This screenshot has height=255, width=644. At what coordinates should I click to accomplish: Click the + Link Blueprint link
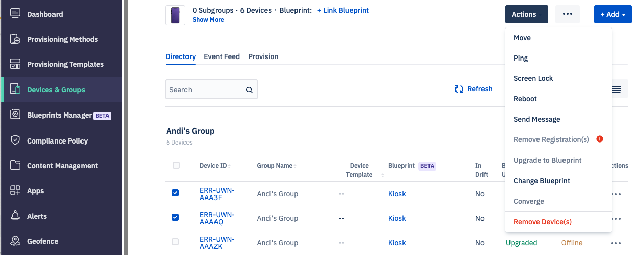343,10
